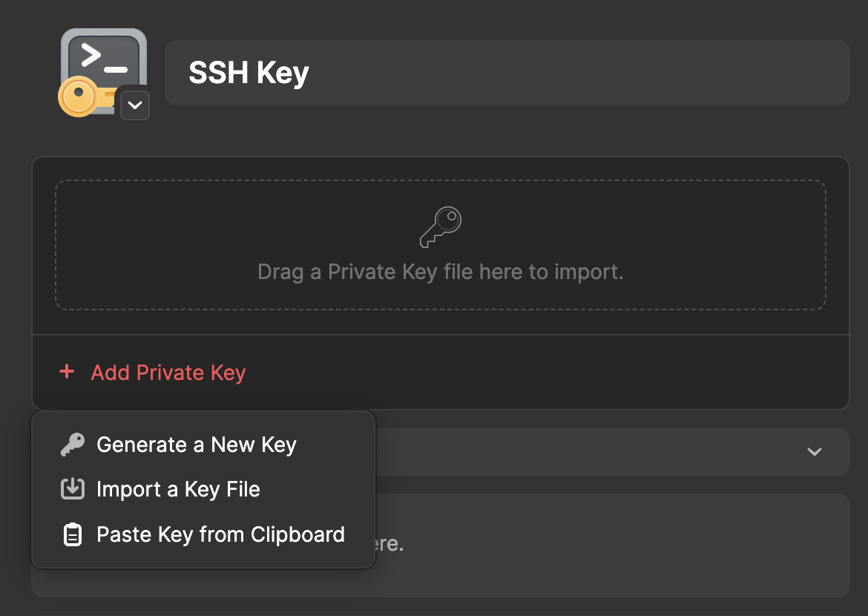Click into the "SSH Key" title field
This screenshot has width=868, height=616.
pos(507,73)
